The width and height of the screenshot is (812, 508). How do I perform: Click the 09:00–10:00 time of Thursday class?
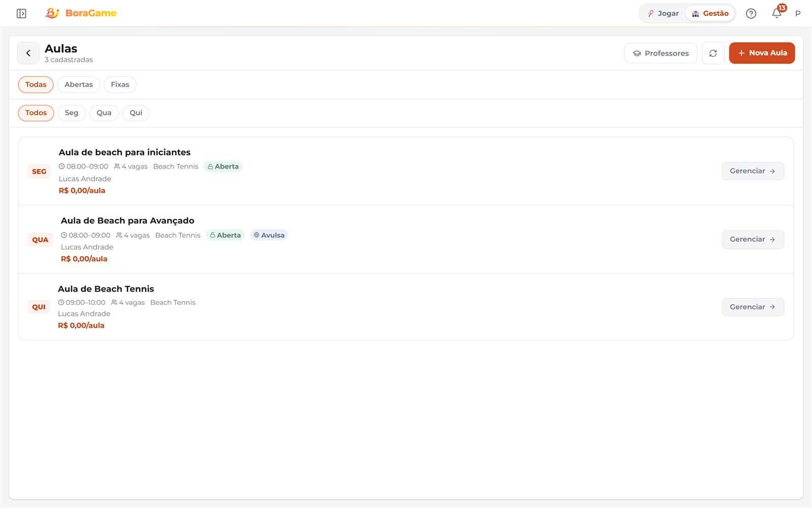tap(82, 303)
